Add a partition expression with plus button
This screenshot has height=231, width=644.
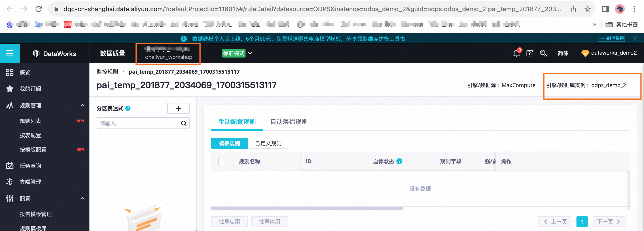click(x=178, y=108)
